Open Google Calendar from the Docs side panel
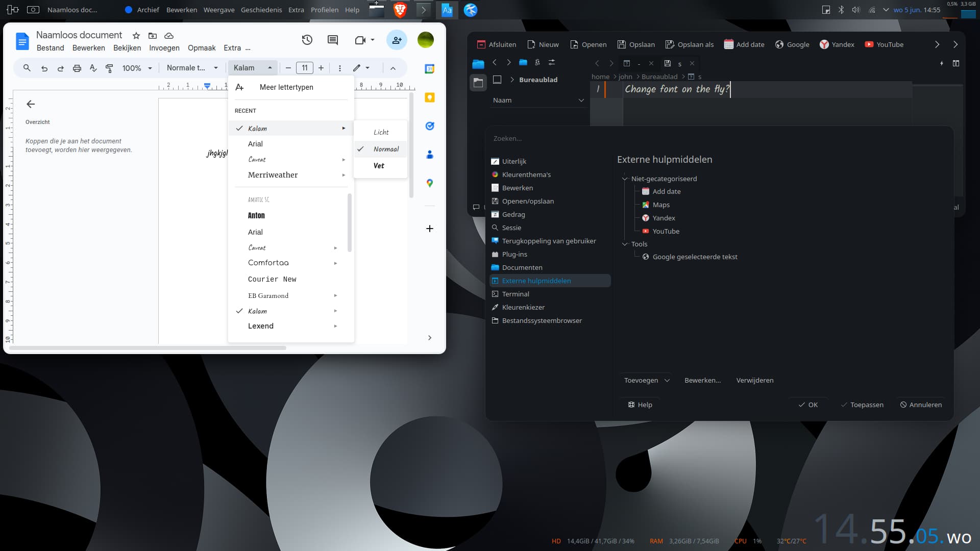980x551 pixels. [430, 68]
